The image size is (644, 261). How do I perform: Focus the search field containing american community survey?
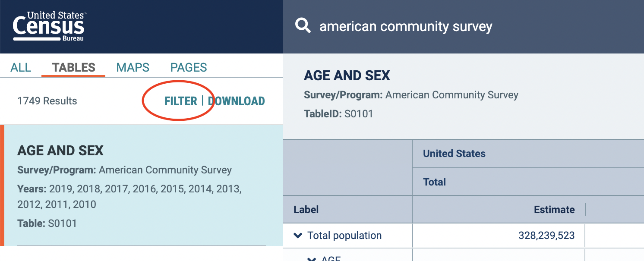point(406,27)
